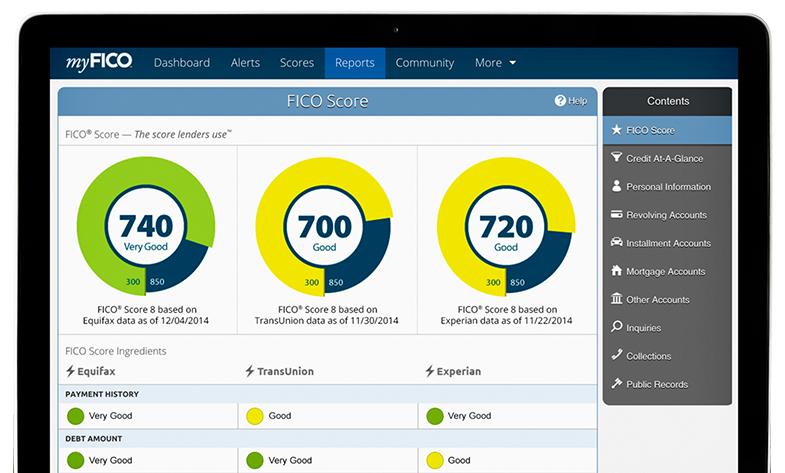Click the 700 Good score gauge
Screen dimensions: 785x473
pos(324,227)
